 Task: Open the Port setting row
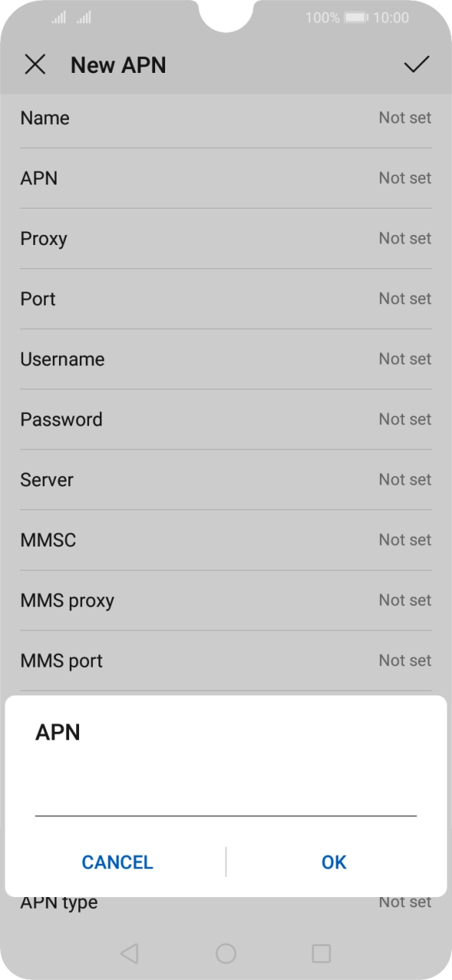click(226, 298)
